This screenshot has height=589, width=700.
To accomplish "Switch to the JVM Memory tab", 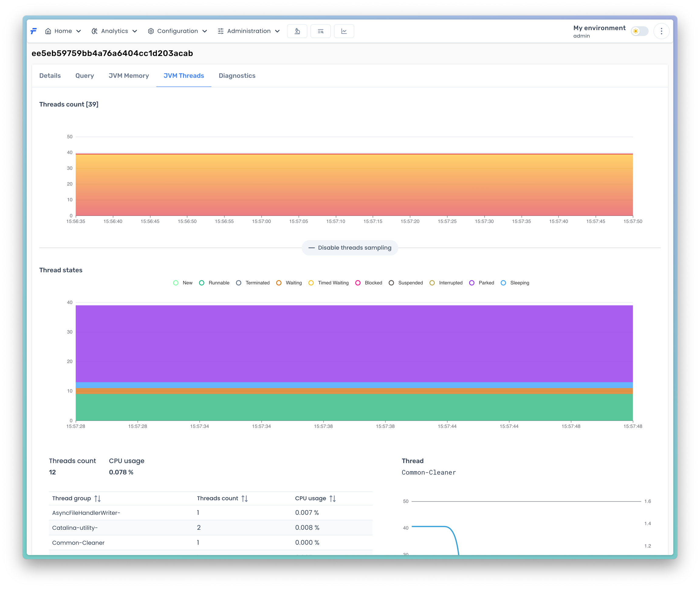I will [x=129, y=76].
